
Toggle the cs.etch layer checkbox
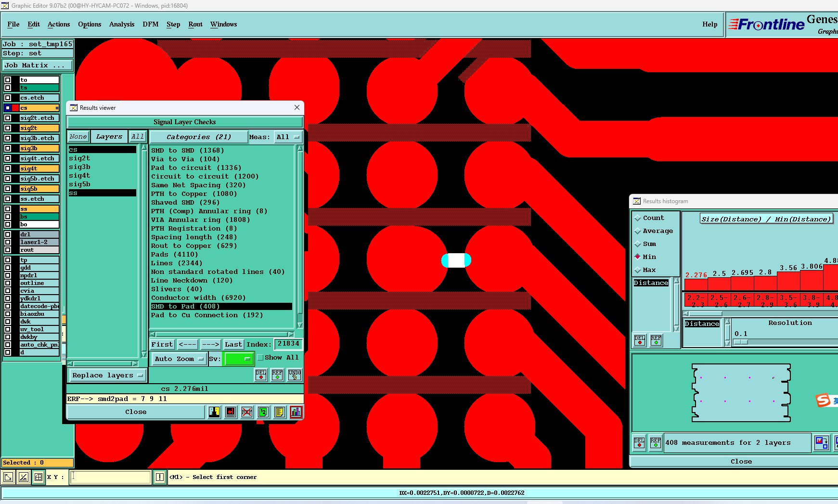click(8, 98)
